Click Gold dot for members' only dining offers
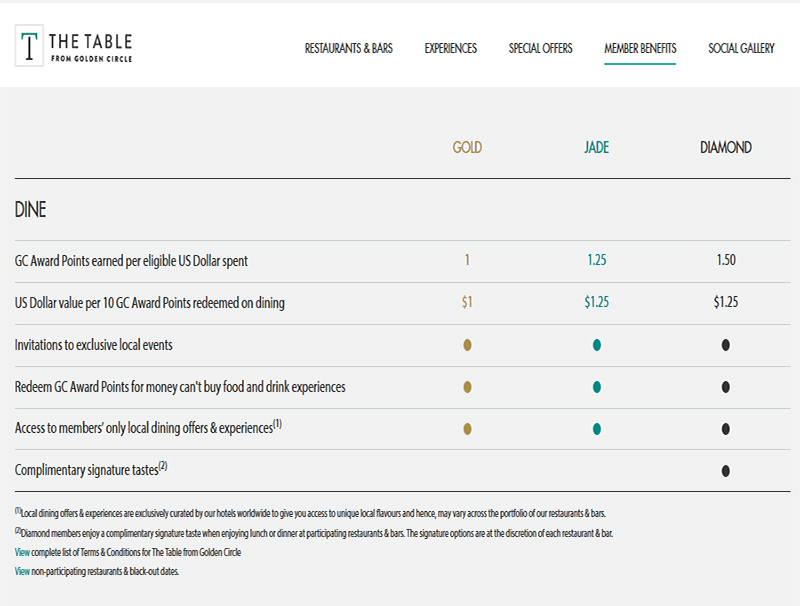The image size is (800, 606). 467,429
